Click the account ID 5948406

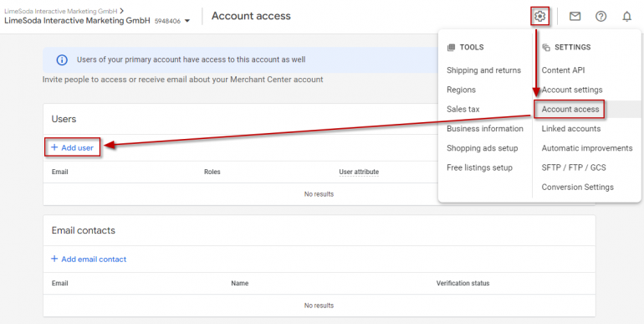[167, 21]
